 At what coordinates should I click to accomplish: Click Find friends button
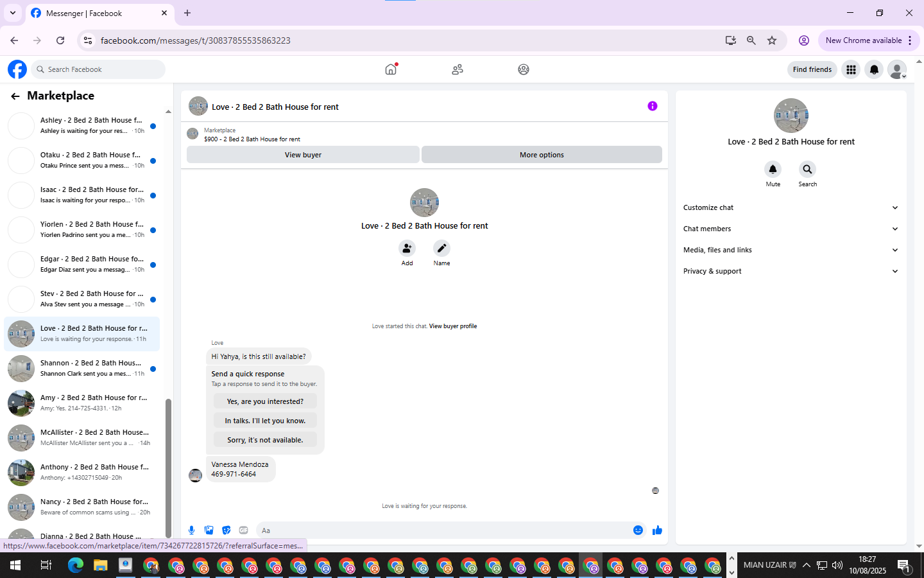coord(812,69)
